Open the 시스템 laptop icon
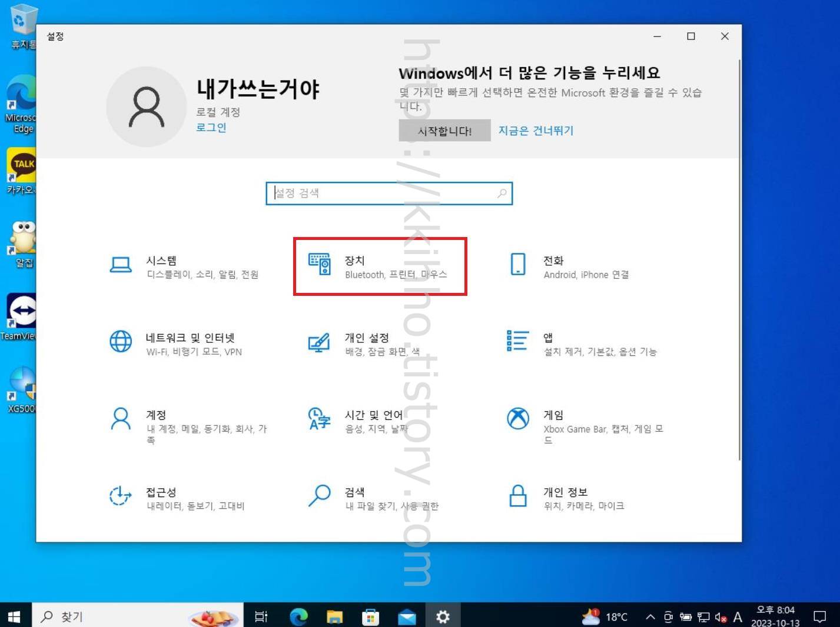The width and height of the screenshot is (840, 627). (121, 265)
